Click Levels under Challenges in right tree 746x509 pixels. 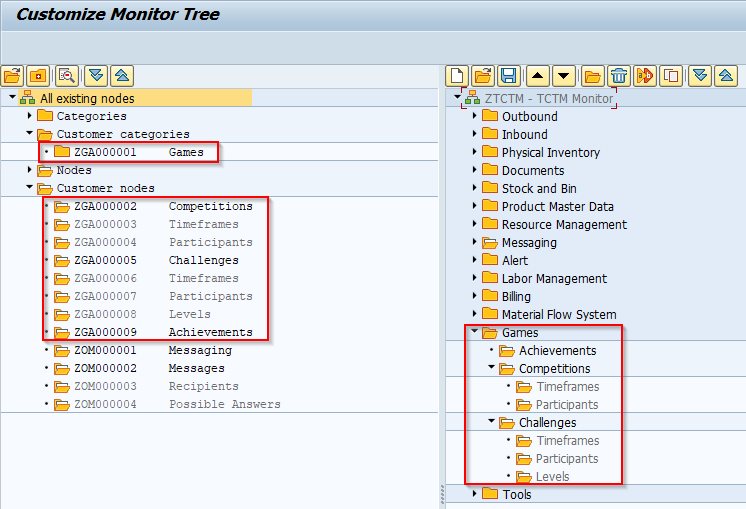click(552, 477)
